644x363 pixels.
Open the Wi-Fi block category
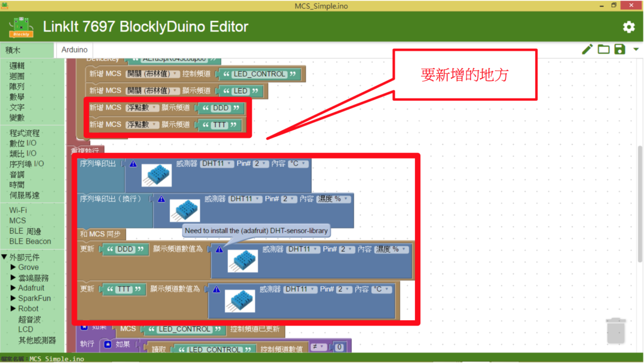(18, 210)
